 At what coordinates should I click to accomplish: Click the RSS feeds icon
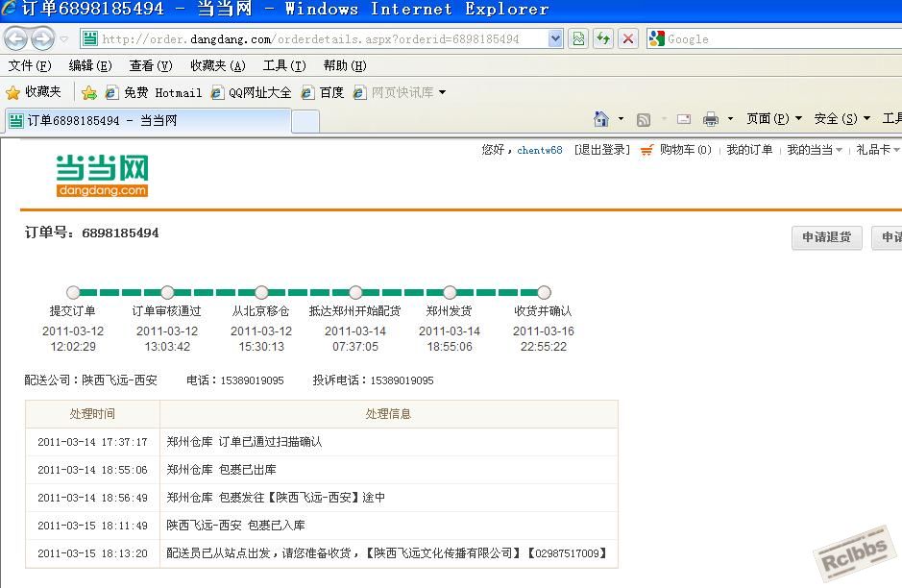644,119
